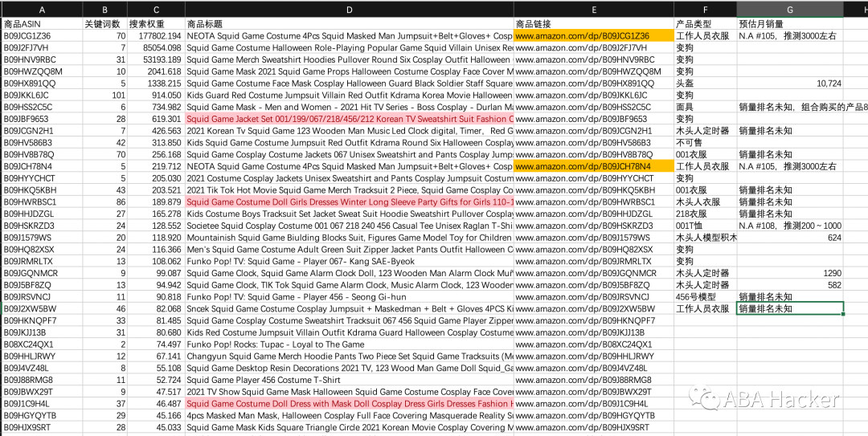Click the 搜索权重 header cell

click(x=156, y=24)
